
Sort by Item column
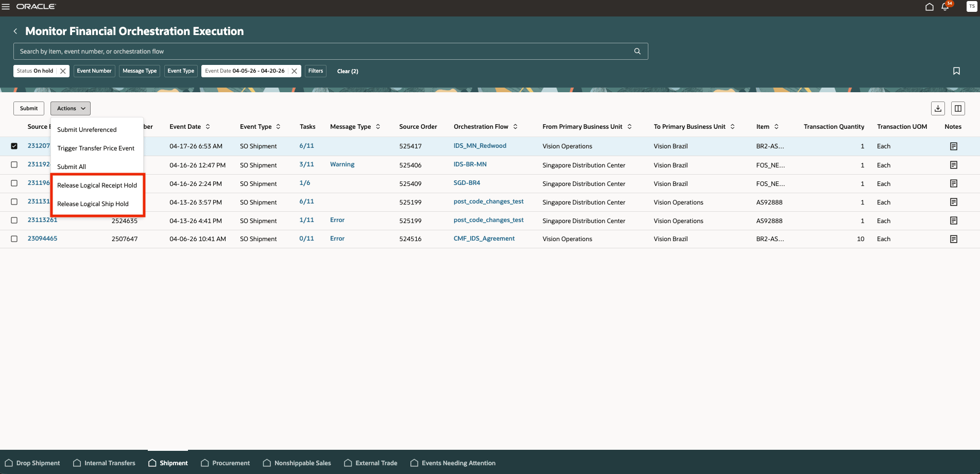[x=776, y=127]
